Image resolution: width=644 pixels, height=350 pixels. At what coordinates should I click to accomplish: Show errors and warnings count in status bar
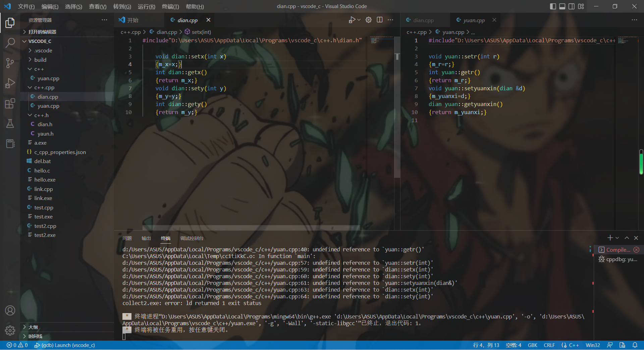[x=17, y=345]
